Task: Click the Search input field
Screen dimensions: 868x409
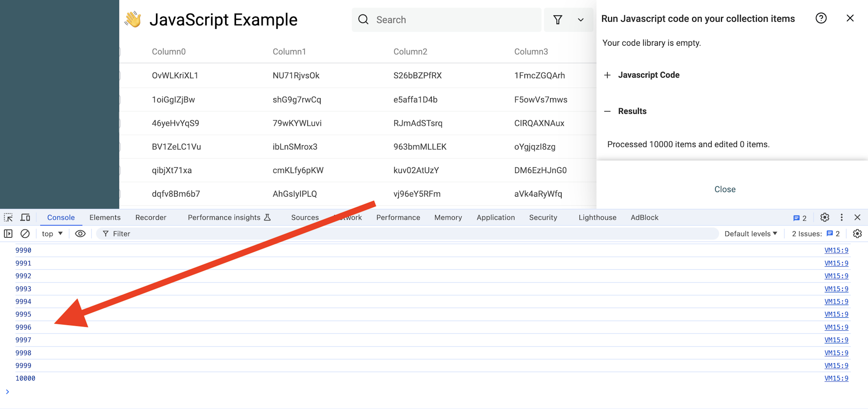Action: pos(452,20)
